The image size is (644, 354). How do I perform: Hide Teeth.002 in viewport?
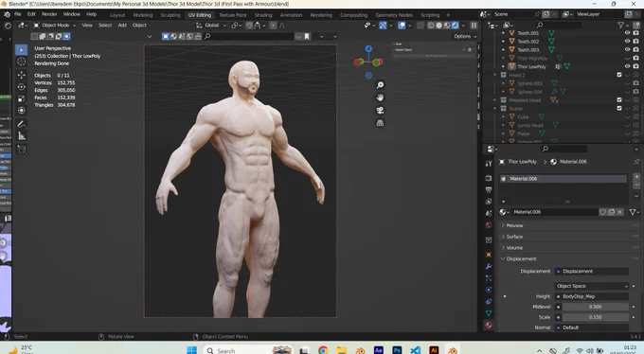point(627,41)
